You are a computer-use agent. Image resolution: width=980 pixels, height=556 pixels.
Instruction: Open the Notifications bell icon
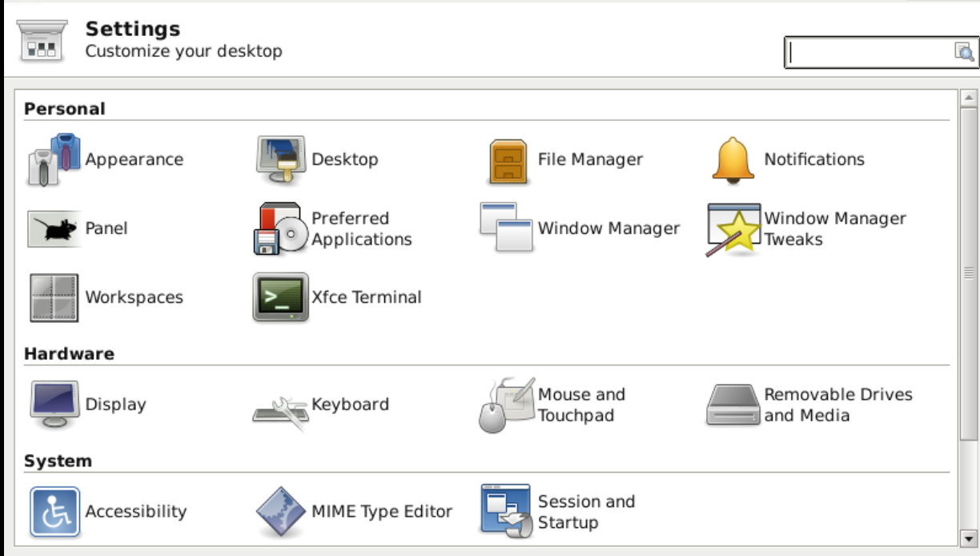tap(733, 159)
